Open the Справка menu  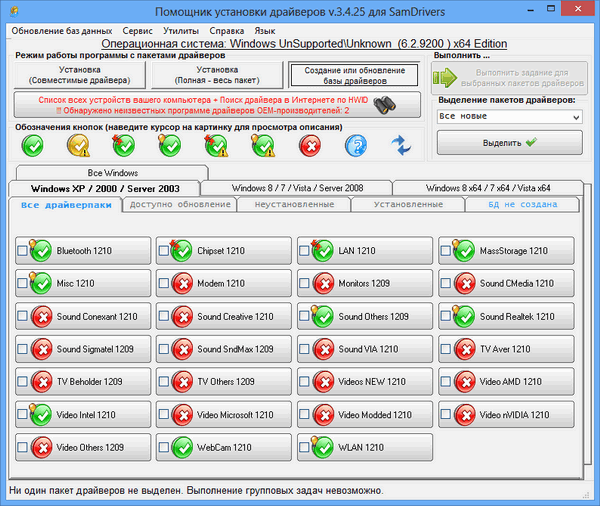(x=227, y=31)
